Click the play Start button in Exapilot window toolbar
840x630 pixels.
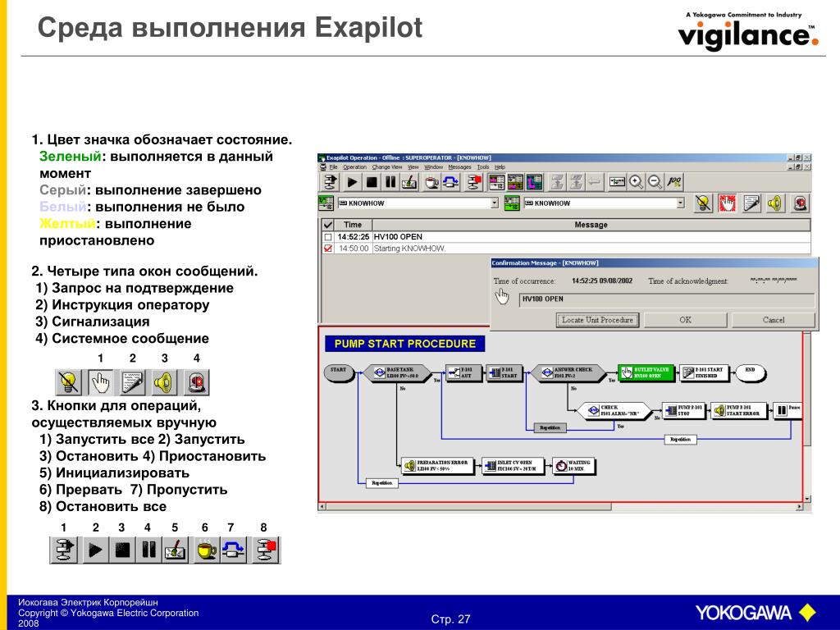(352, 183)
